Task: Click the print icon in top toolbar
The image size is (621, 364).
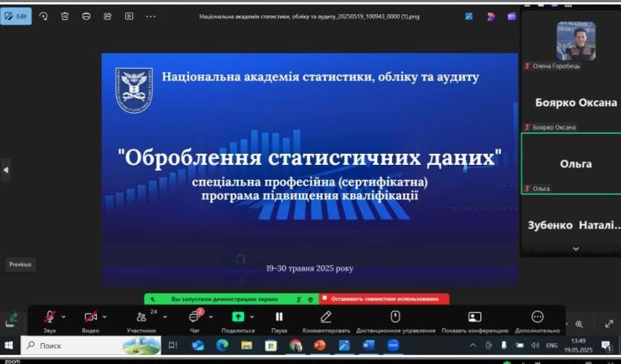Action: (x=86, y=16)
